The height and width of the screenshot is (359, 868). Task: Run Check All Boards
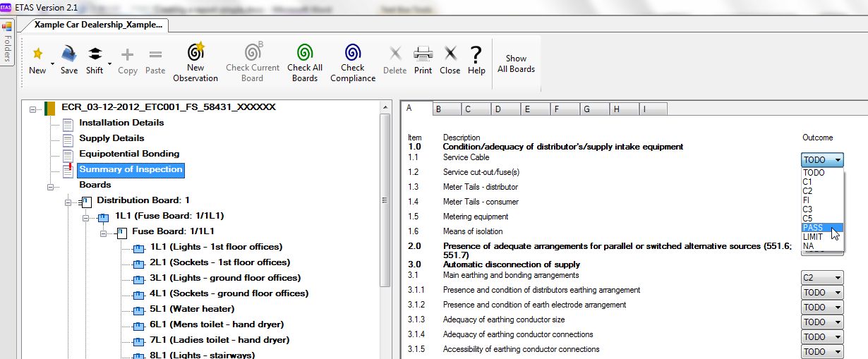(305, 52)
